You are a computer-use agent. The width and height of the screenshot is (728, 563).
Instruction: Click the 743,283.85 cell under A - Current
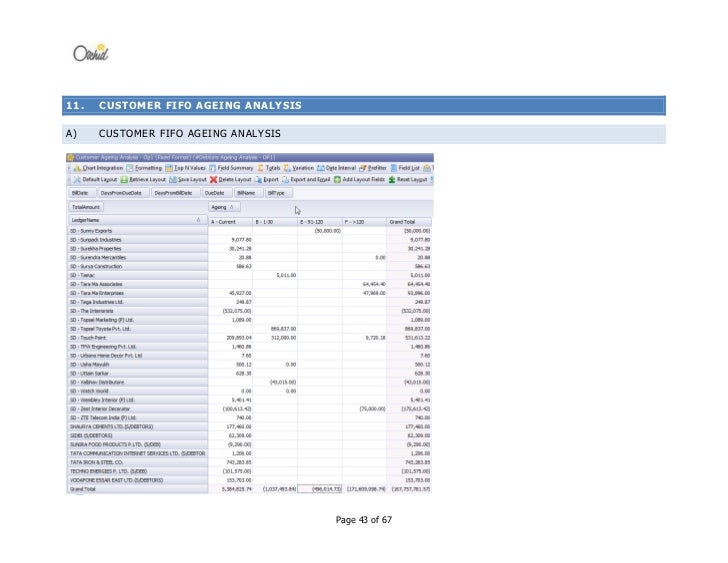231,462
